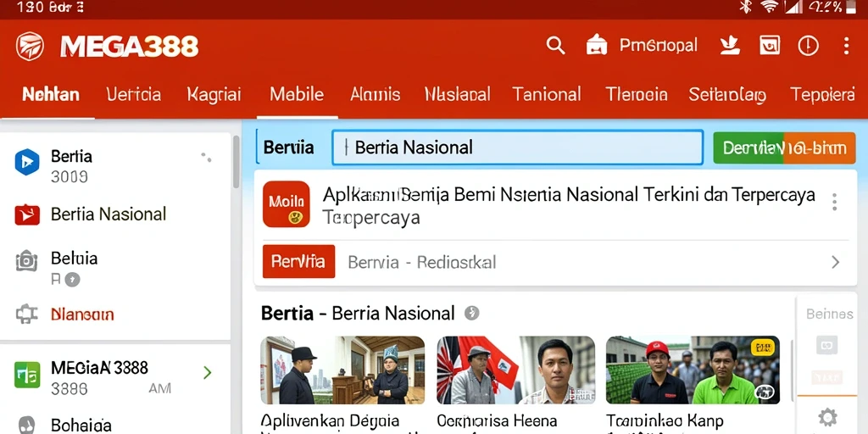Click the red icon beside Bertia Nasional
This screenshot has width=868, height=434.
[27, 214]
